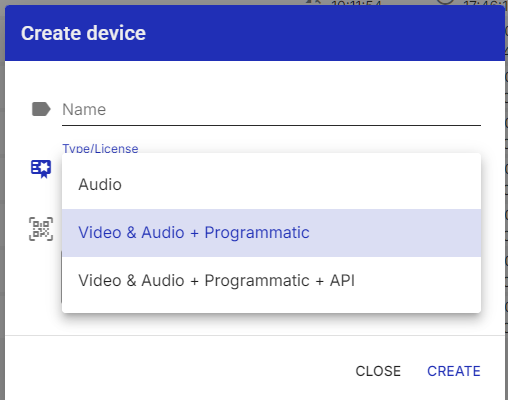Click the person icon left of 10:11:54

coord(313,2)
